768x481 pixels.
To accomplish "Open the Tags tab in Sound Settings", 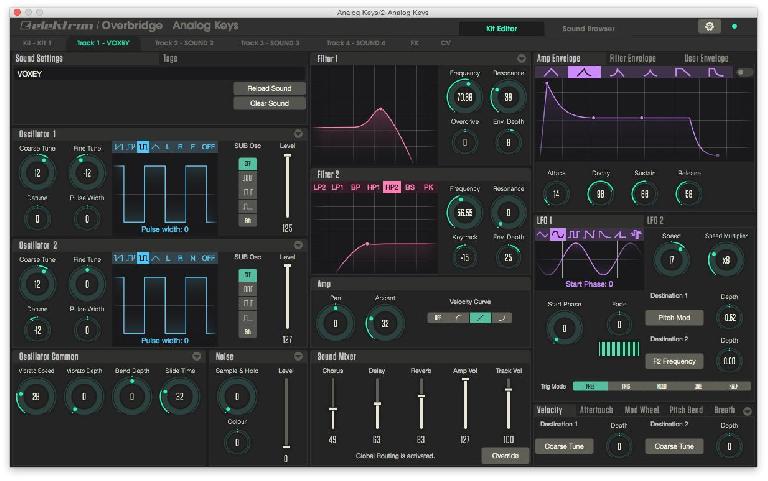I will [170, 58].
